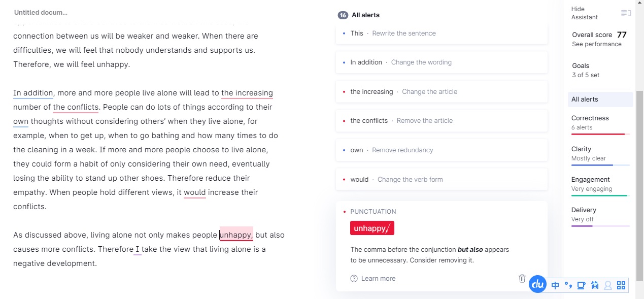Click the Hide Assistant panel icon
The height and width of the screenshot is (299, 644).
626,13
